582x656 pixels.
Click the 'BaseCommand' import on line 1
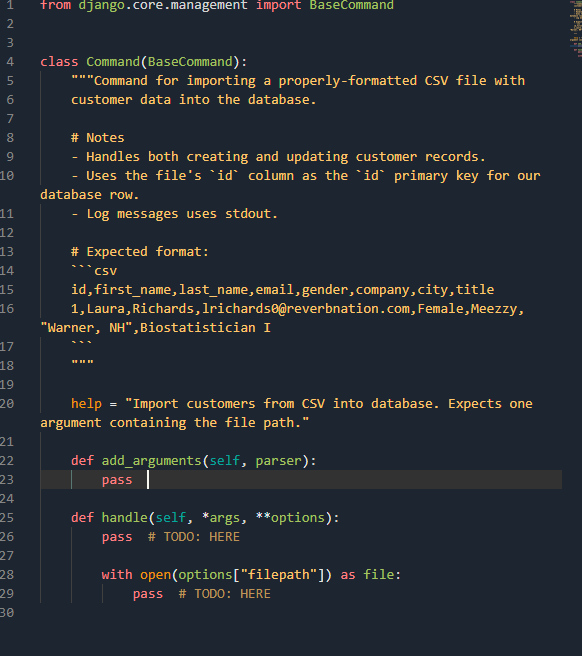coord(351,5)
